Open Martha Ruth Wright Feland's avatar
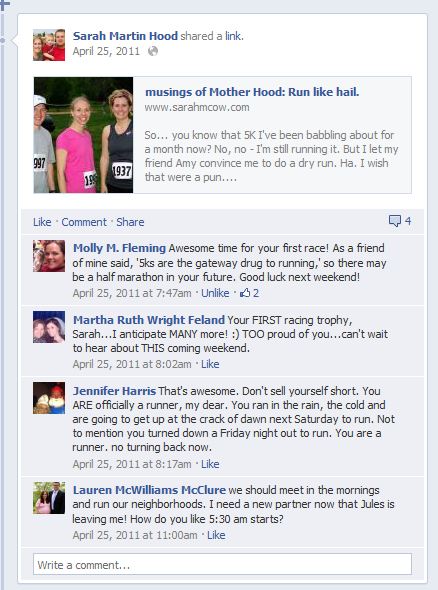This screenshot has height=590, width=438. click(x=49, y=327)
